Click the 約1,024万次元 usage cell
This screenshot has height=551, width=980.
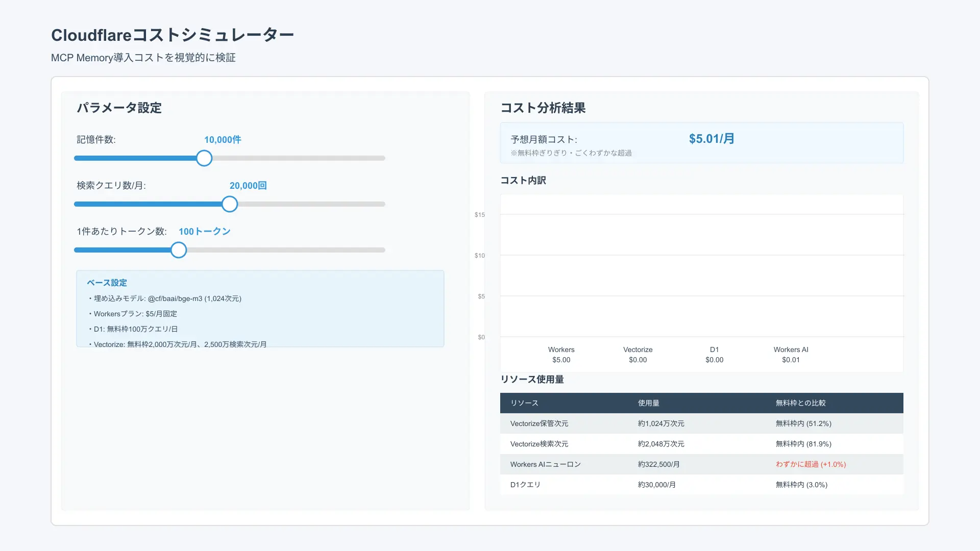coord(661,423)
